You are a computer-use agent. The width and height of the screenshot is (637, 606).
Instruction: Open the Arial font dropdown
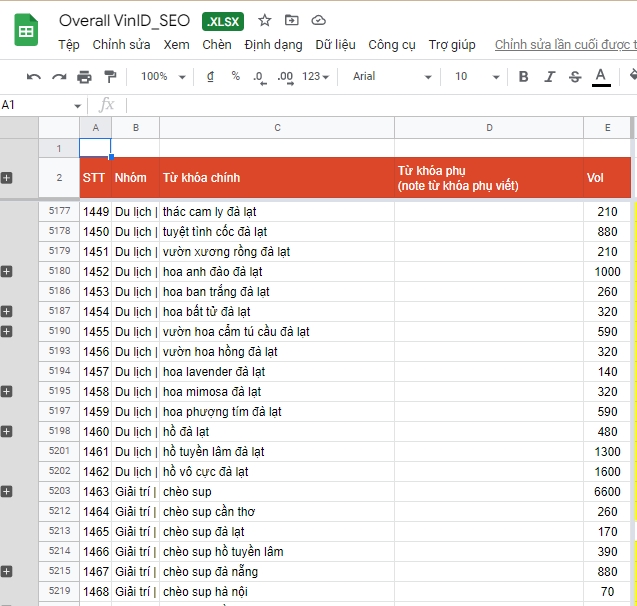click(392, 76)
